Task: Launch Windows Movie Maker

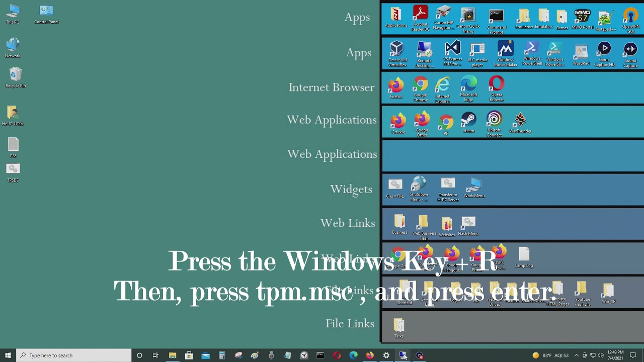Action: [x=505, y=54]
